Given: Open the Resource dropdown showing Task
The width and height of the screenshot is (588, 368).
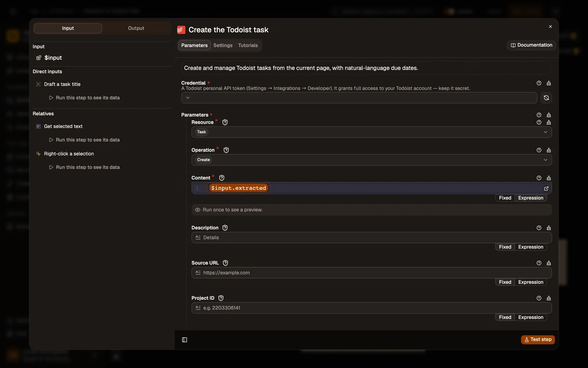Looking at the screenshot, I should click(372, 132).
